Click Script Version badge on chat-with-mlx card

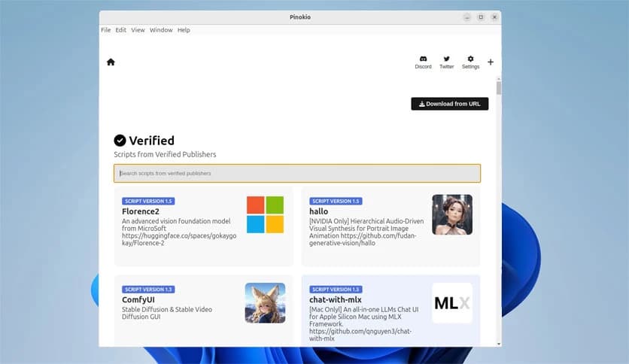[336, 290]
